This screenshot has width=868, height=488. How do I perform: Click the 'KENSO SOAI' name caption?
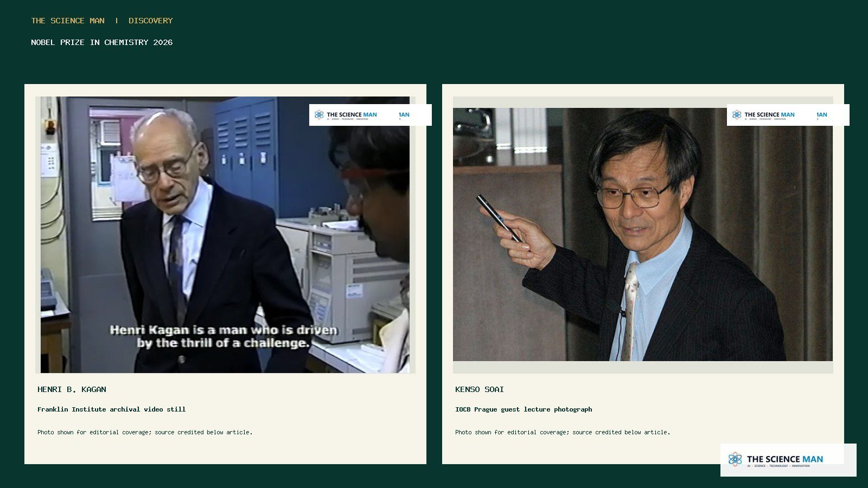[x=480, y=389]
